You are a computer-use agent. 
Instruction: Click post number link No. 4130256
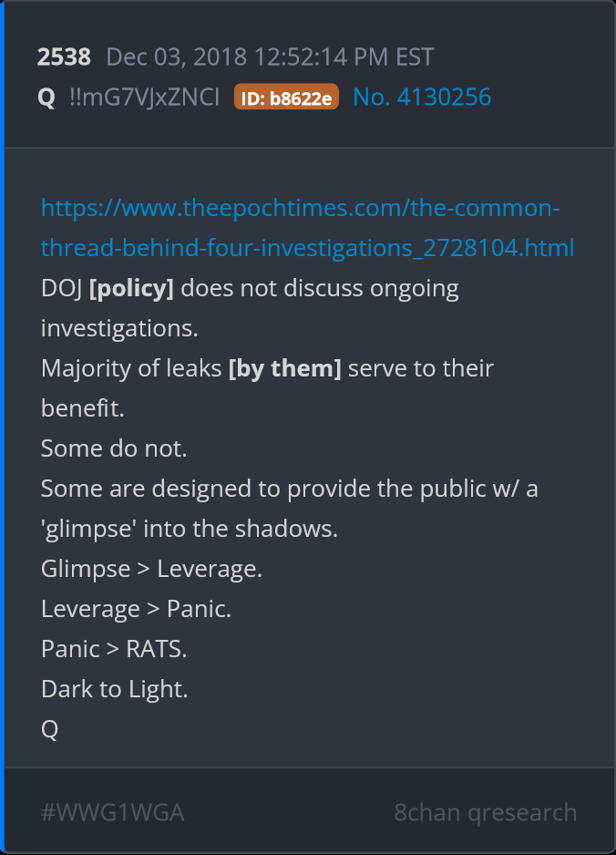(422, 97)
